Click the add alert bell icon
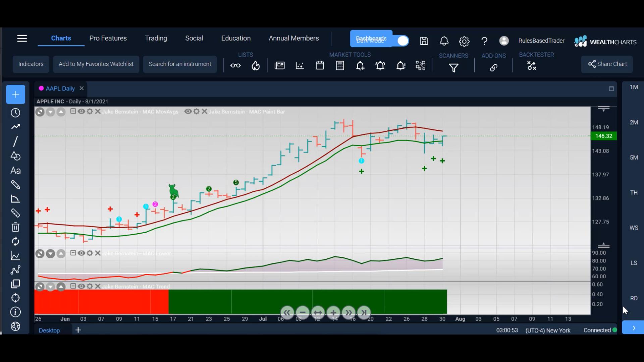Viewport: 644px width, 362px height. click(360, 66)
